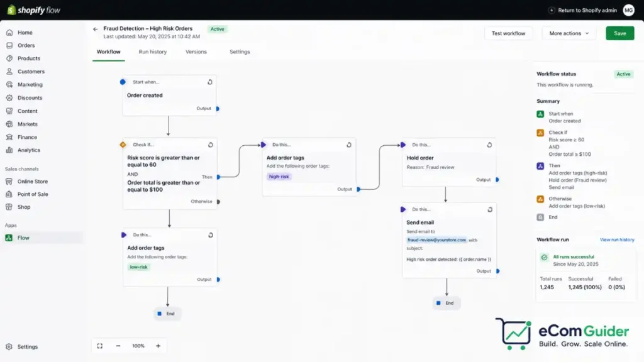The height and width of the screenshot is (362, 644).
Task: Click the End summary icon
Action: (540, 217)
